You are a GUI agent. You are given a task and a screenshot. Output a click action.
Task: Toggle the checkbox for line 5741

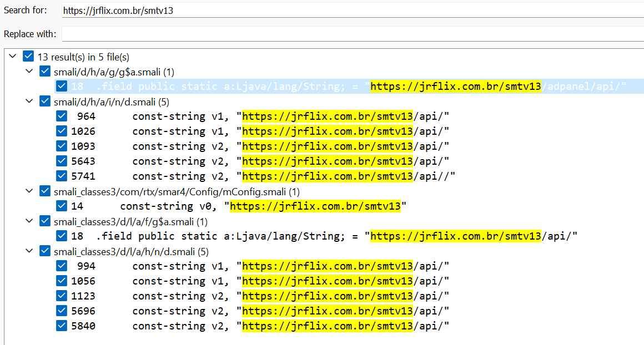coord(62,176)
